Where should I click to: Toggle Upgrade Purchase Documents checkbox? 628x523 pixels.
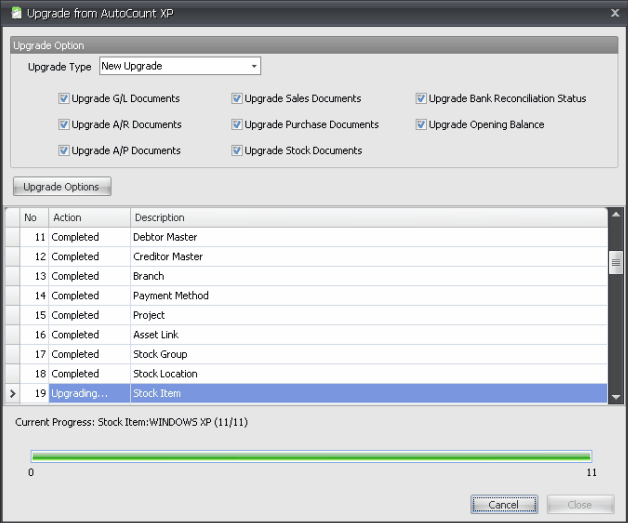(237, 125)
